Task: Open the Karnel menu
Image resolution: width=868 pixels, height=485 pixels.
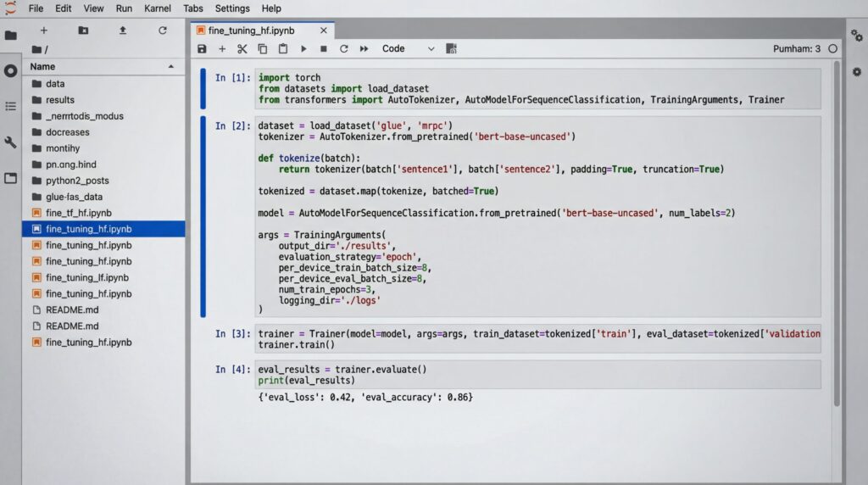Action: click(x=157, y=8)
